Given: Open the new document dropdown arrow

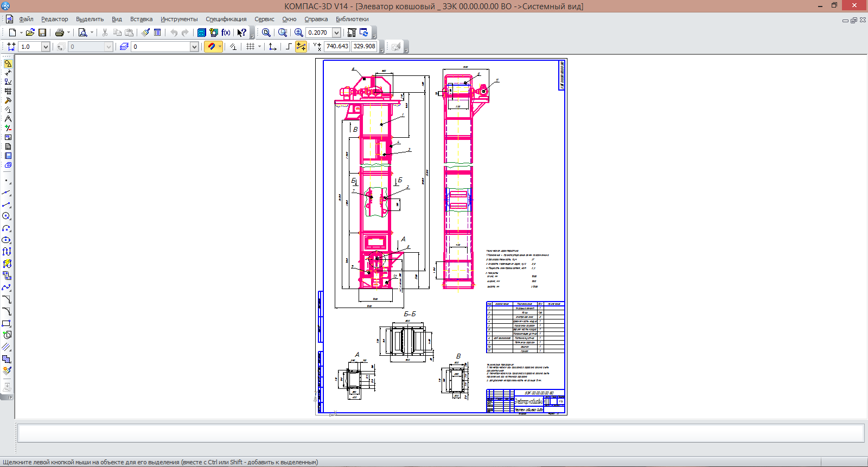Looking at the screenshot, I should (x=21, y=33).
